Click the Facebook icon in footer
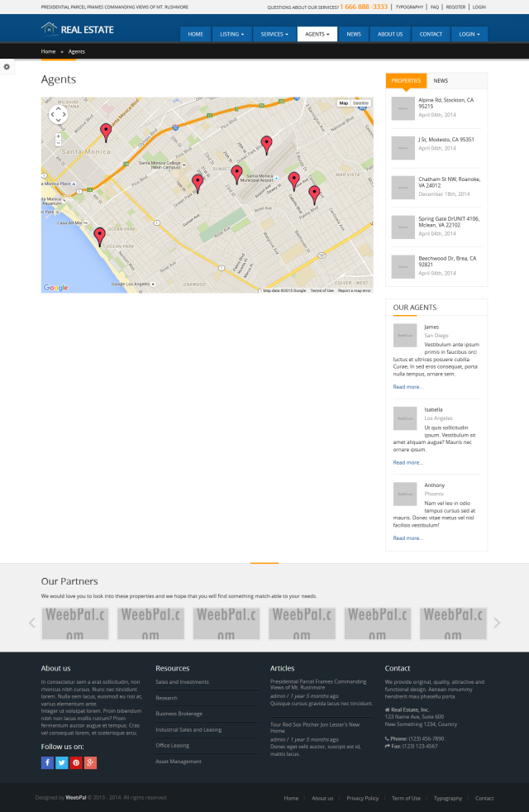 pos(47,762)
